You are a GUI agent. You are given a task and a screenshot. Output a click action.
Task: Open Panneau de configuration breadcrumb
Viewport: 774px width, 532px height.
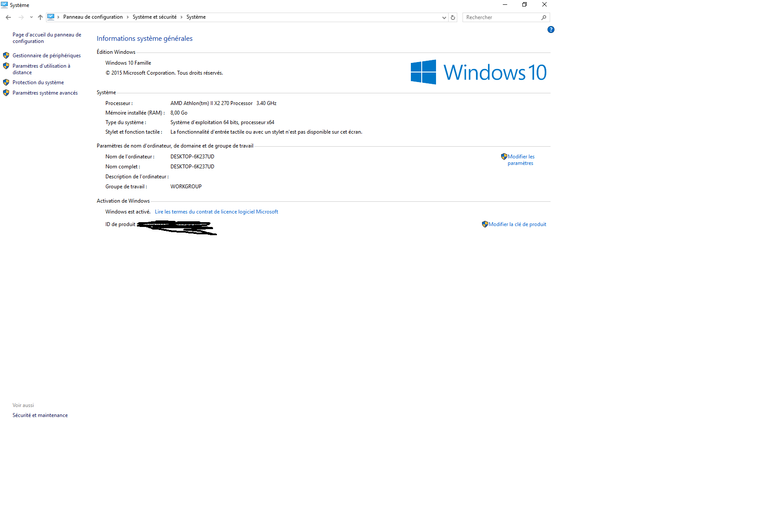pos(93,17)
